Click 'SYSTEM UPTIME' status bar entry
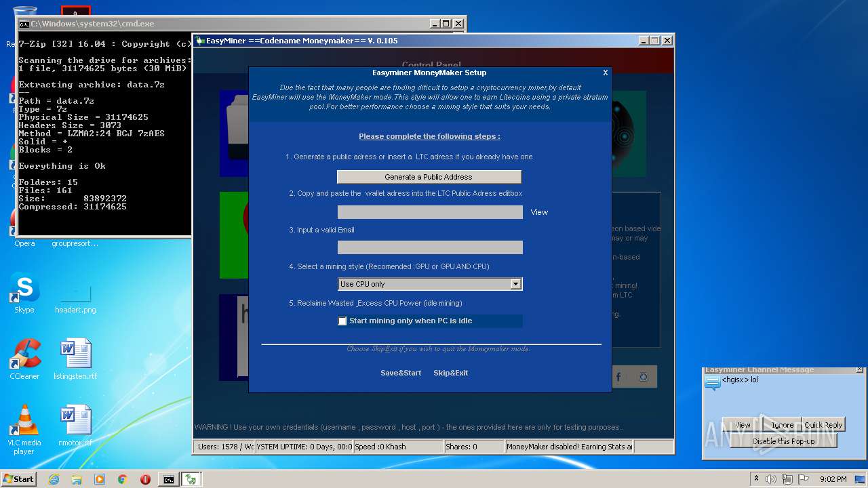868x488 pixels. 304,447
